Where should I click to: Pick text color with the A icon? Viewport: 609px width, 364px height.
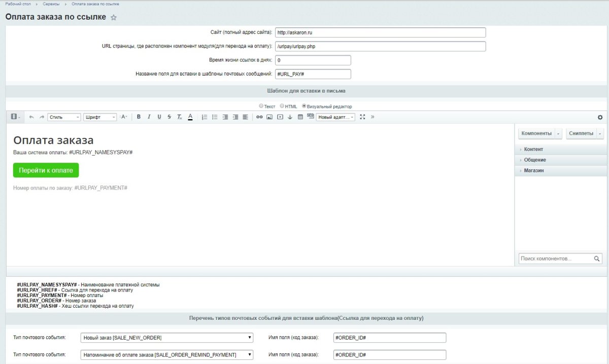point(190,117)
